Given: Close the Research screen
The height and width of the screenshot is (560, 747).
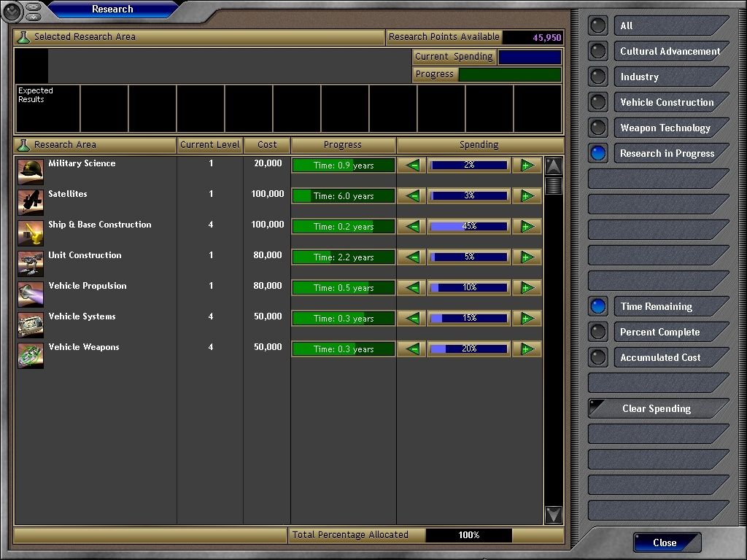Looking at the screenshot, I should 665,542.
